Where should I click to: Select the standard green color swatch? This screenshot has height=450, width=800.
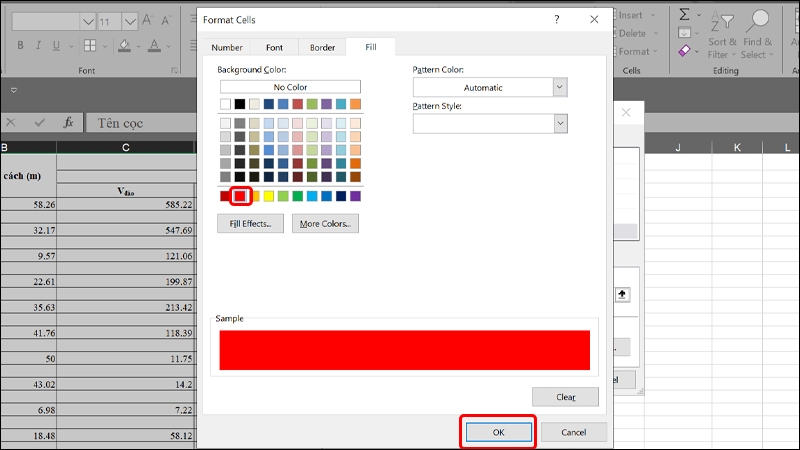coord(297,196)
